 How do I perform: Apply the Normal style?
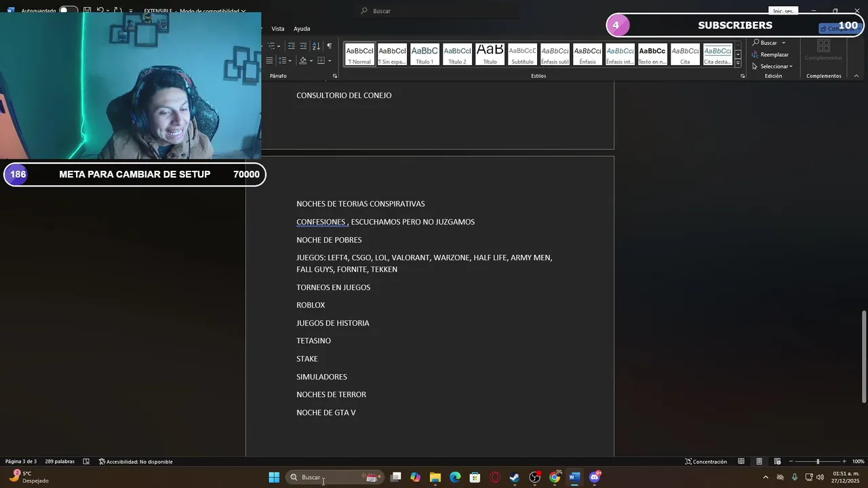[359, 54]
